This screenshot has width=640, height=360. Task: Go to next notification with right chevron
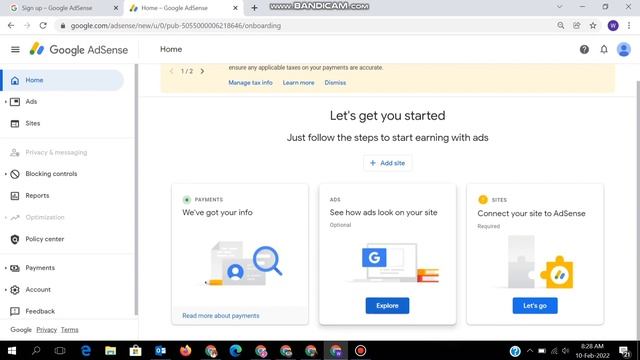coord(202,71)
